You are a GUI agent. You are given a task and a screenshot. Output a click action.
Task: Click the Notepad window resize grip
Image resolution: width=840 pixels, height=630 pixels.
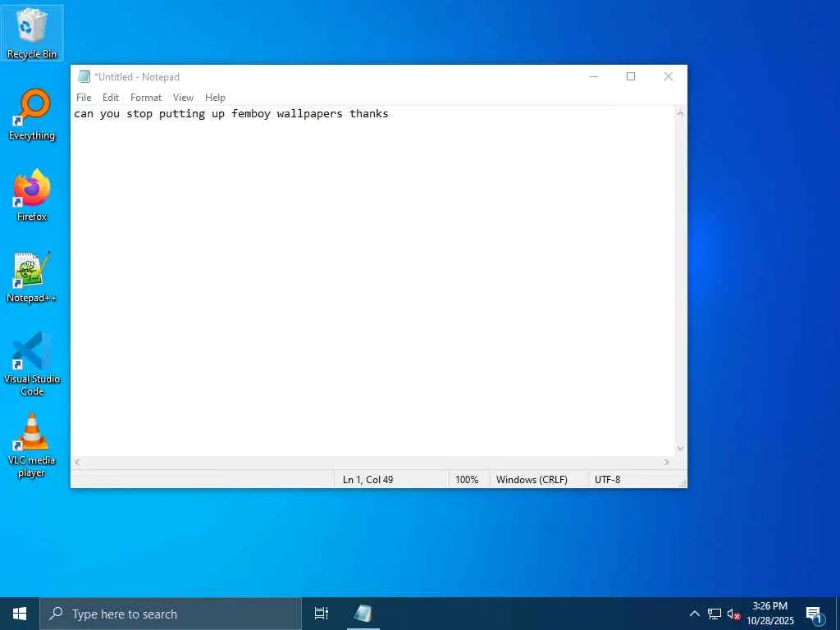pos(682,483)
